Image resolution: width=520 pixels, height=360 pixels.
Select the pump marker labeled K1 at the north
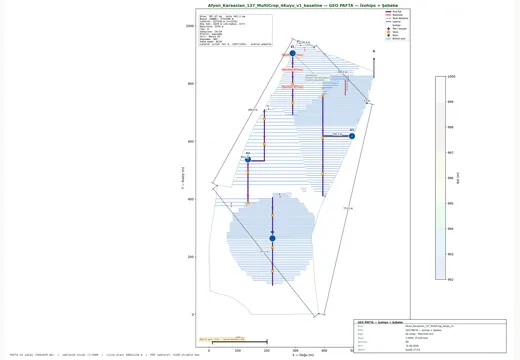click(292, 53)
